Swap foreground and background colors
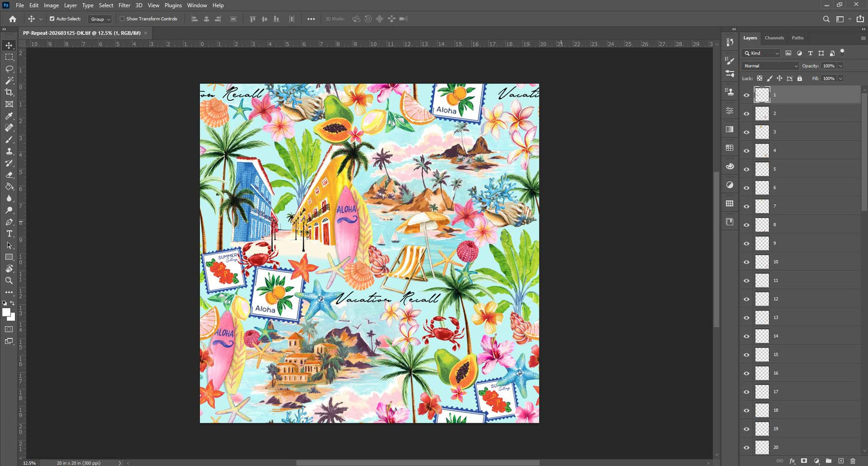This screenshot has height=466, width=868. click(13, 303)
